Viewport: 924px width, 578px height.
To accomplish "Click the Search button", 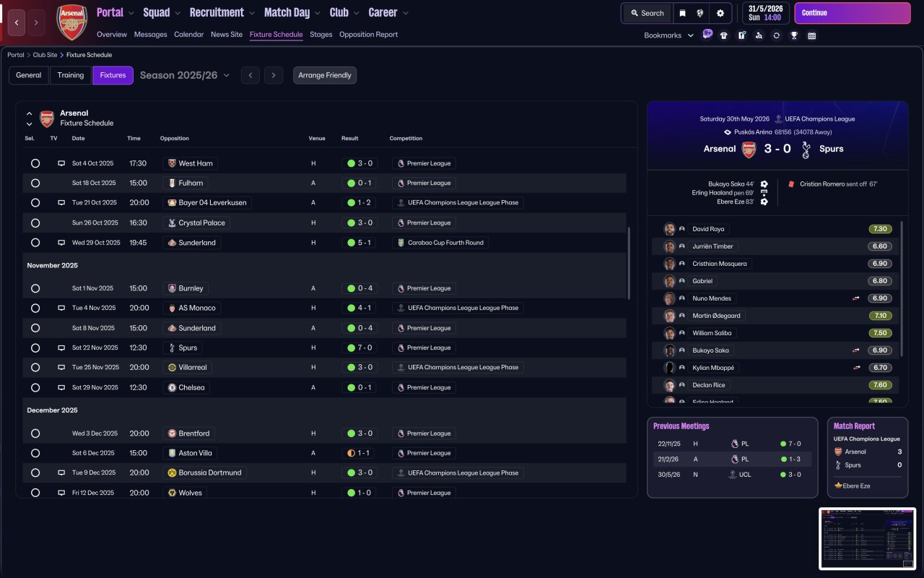I will [x=647, y=13].
